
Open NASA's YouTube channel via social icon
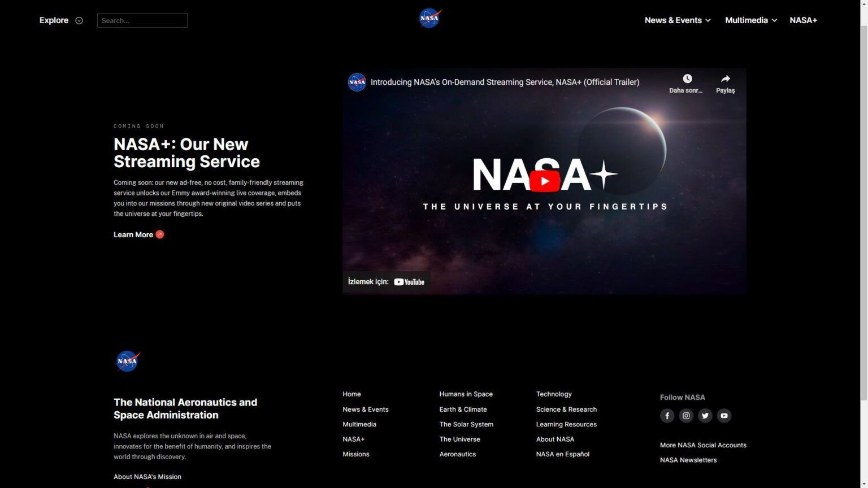[724, 415]
